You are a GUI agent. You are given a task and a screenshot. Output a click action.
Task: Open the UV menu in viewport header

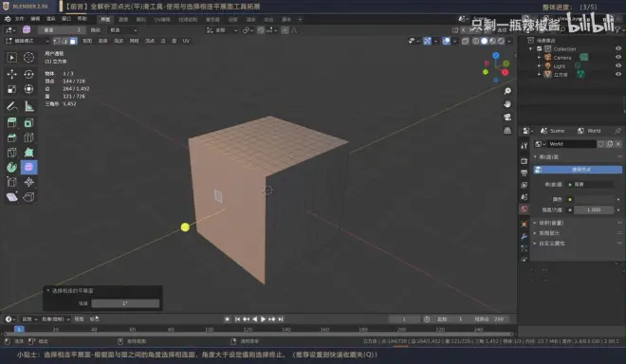[x=186, y=41]
